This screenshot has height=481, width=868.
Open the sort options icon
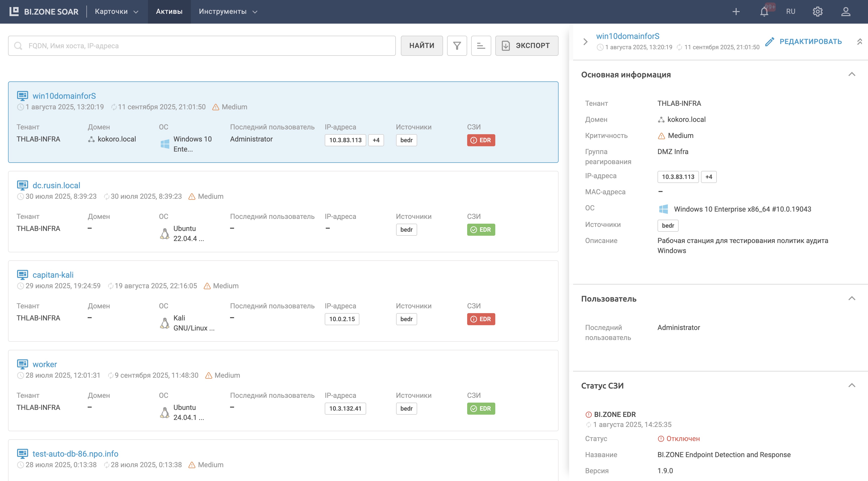[x=481, y=45]
